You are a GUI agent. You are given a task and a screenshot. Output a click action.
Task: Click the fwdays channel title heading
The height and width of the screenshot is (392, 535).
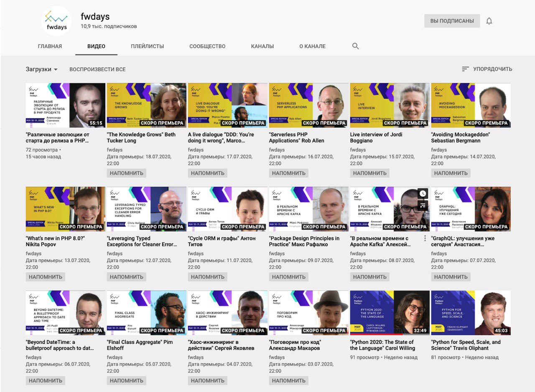point(95,16)
